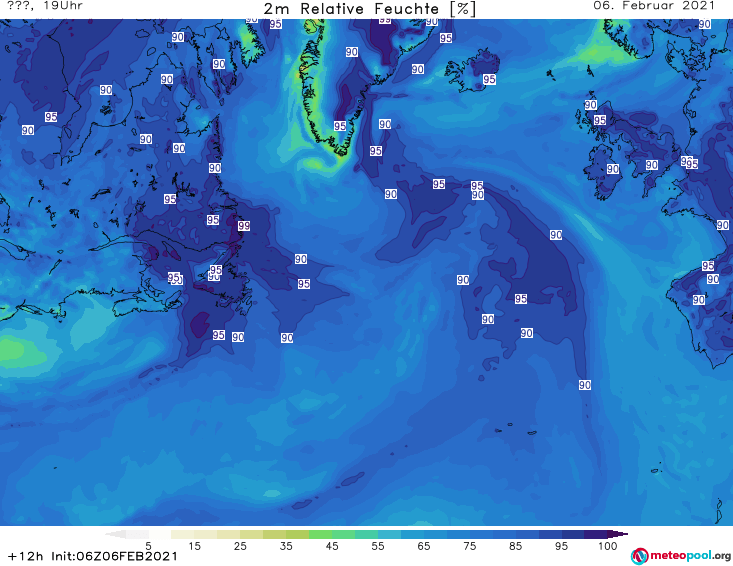Click the colorbar tick label 35
733x566 pixels.
coord(286,546)
